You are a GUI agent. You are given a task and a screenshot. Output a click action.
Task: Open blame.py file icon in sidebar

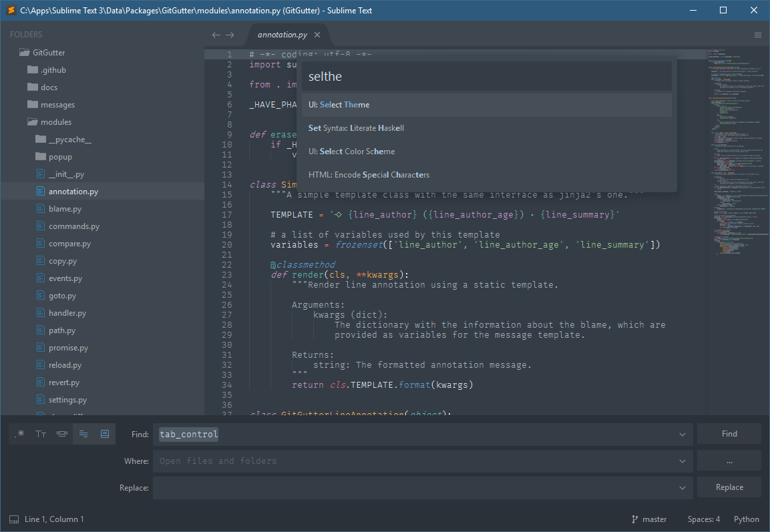[x=41, y=208]
